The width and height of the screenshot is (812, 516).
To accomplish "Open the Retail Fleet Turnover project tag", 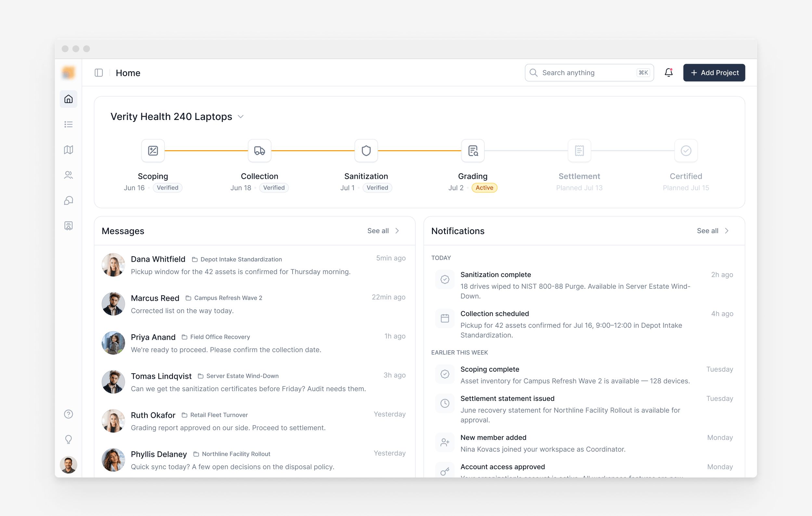I will (215, 415).
